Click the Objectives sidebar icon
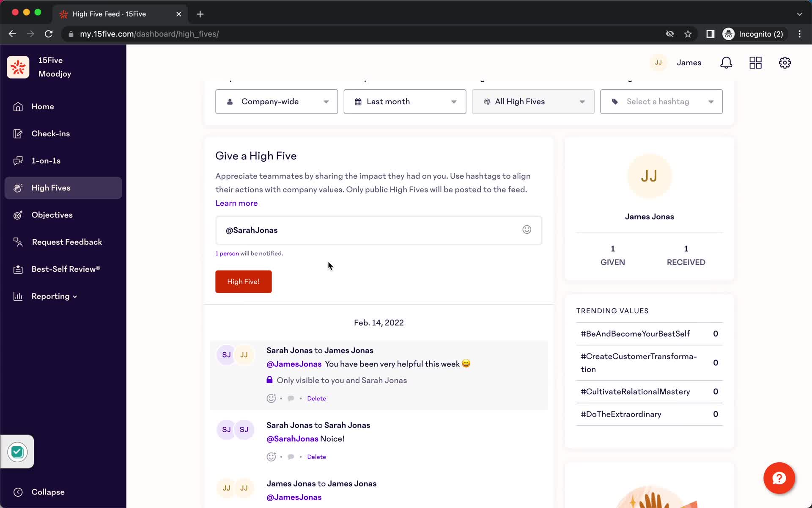 point(17,215)
